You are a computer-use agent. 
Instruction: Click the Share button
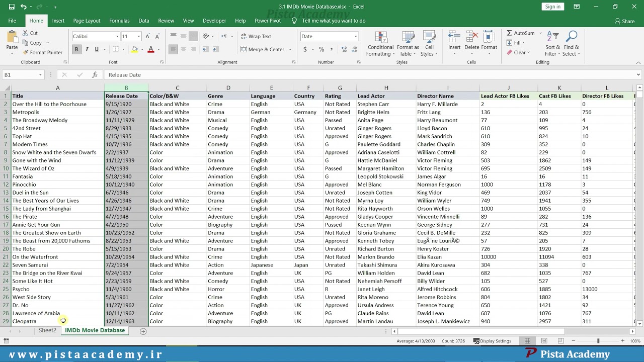(624, 21)
